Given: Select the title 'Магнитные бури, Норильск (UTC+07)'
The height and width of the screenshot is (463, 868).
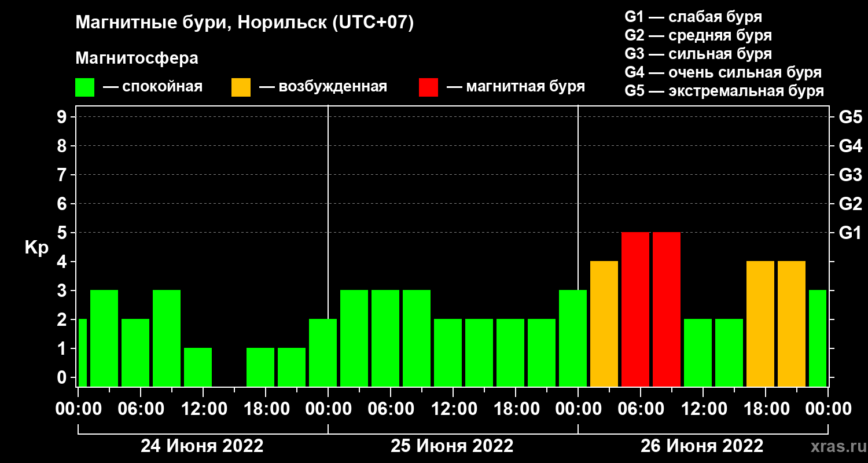Looking at the screenshot, I should tap(245, 24).
